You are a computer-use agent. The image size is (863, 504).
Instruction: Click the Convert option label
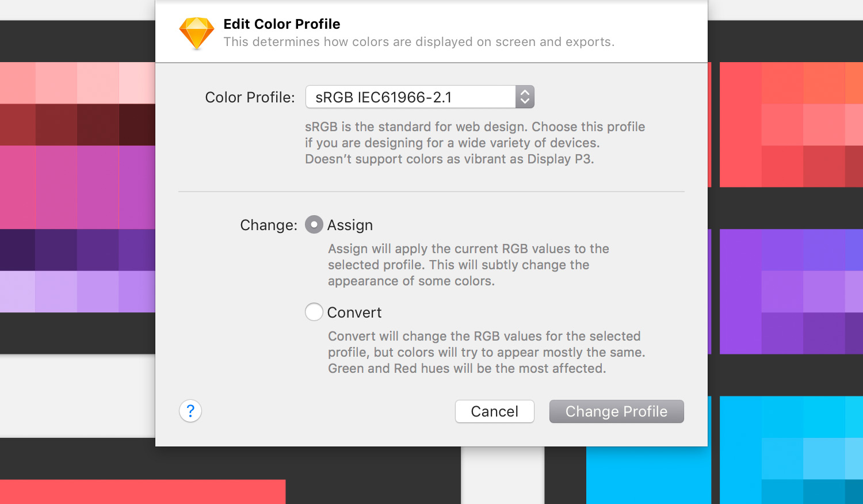tap(354, 312)
